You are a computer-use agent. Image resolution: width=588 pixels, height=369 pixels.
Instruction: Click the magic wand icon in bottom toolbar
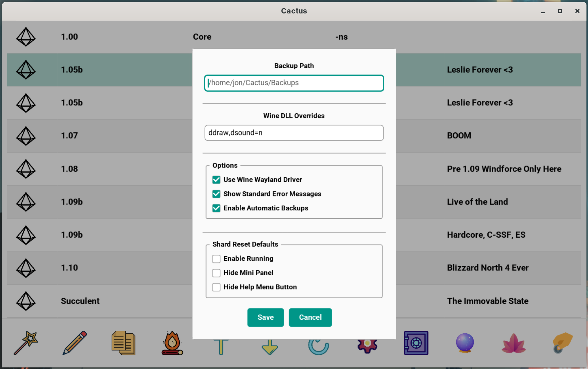tap(26, 343)
